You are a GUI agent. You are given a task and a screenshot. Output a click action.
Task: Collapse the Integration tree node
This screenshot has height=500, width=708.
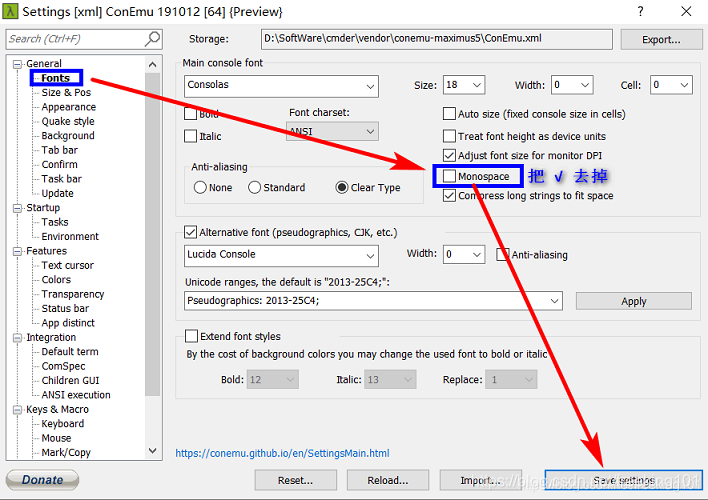(x=17, y=338)
